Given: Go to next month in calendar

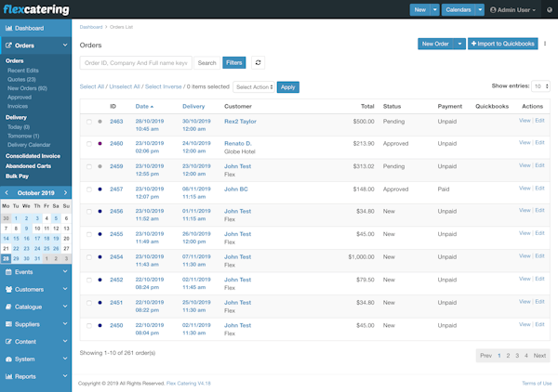Looking at the screenshot, I should [65, 192].
